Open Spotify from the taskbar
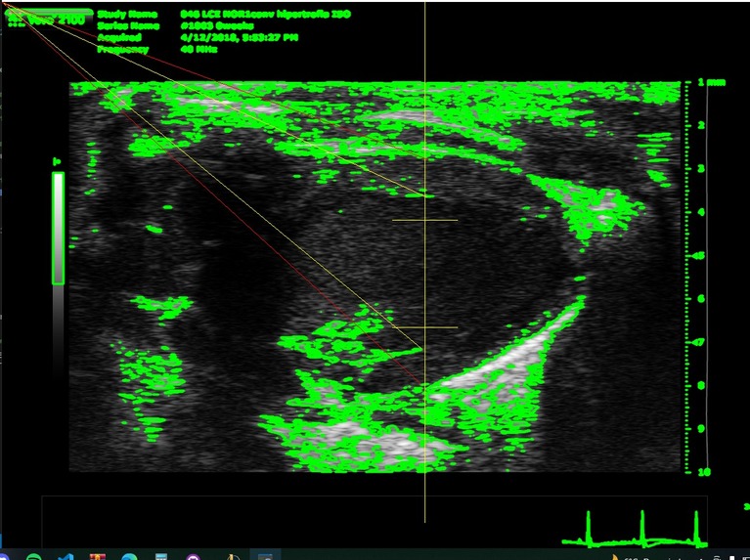Screen dimensions: 750x560 click(33, 557)
